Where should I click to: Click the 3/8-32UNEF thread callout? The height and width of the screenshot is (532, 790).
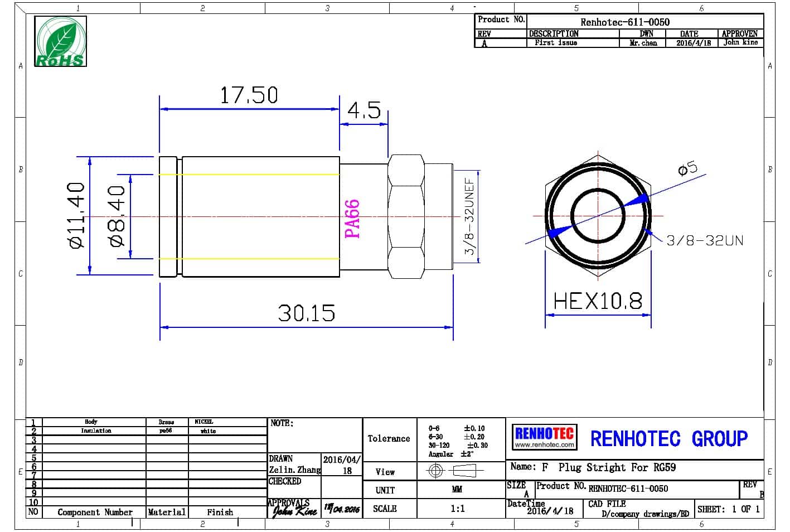point(470,216)
